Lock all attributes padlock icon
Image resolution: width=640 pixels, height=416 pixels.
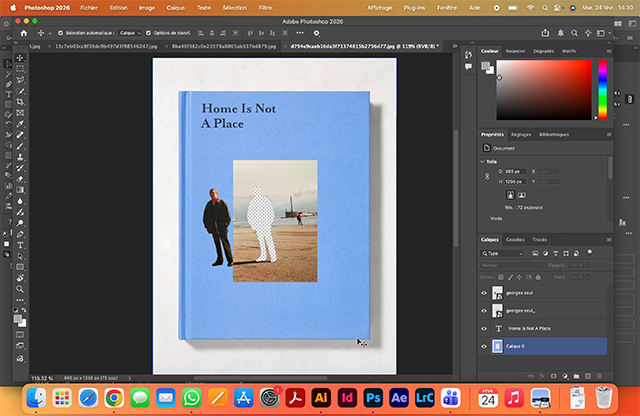tap(538, 277)
